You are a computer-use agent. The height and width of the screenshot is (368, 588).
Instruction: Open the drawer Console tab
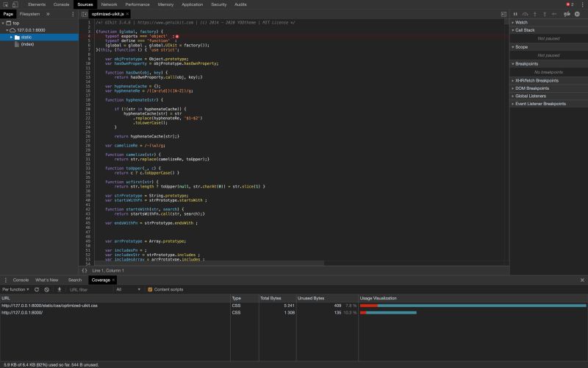[x=21, y=280]
